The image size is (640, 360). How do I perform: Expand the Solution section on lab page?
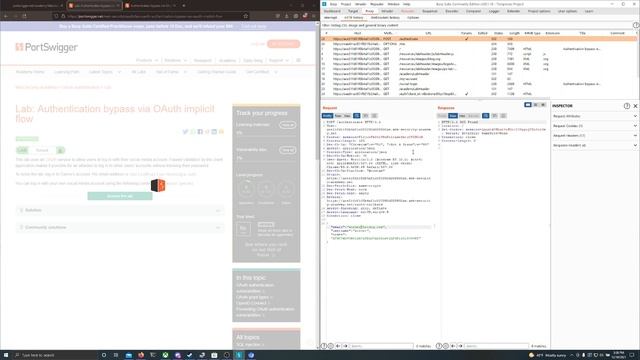coord(120,210)
